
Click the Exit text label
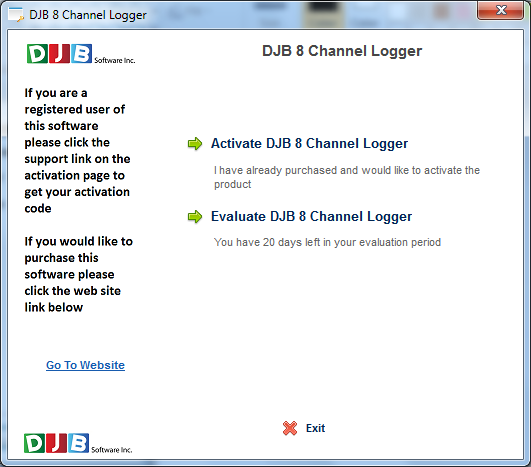click(315, 428)
